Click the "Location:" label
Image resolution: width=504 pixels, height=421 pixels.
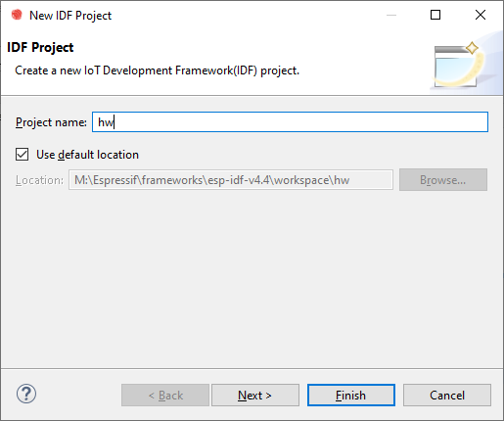pos(39,180)
